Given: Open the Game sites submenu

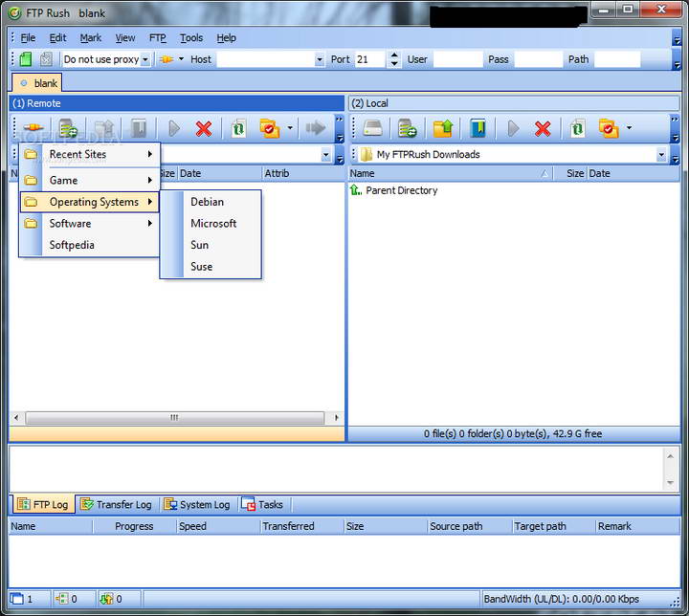Looking at the screenshot, I should 90,180.
